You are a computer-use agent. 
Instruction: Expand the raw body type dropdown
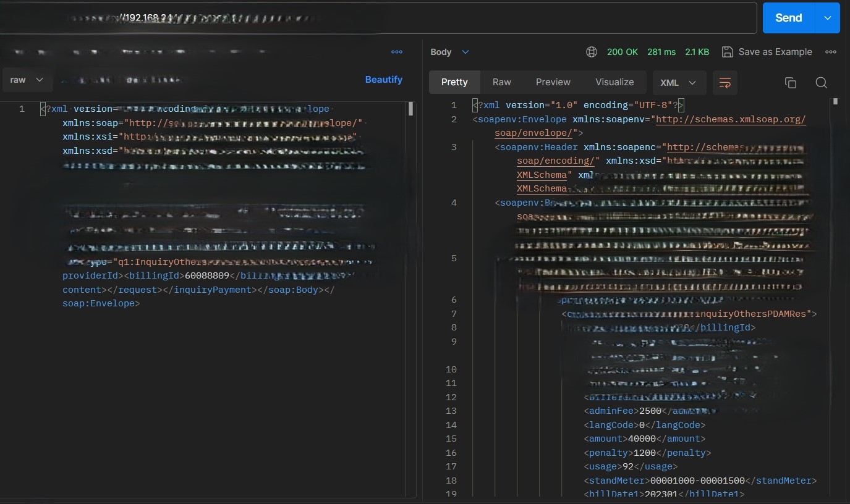coord(27,80)
